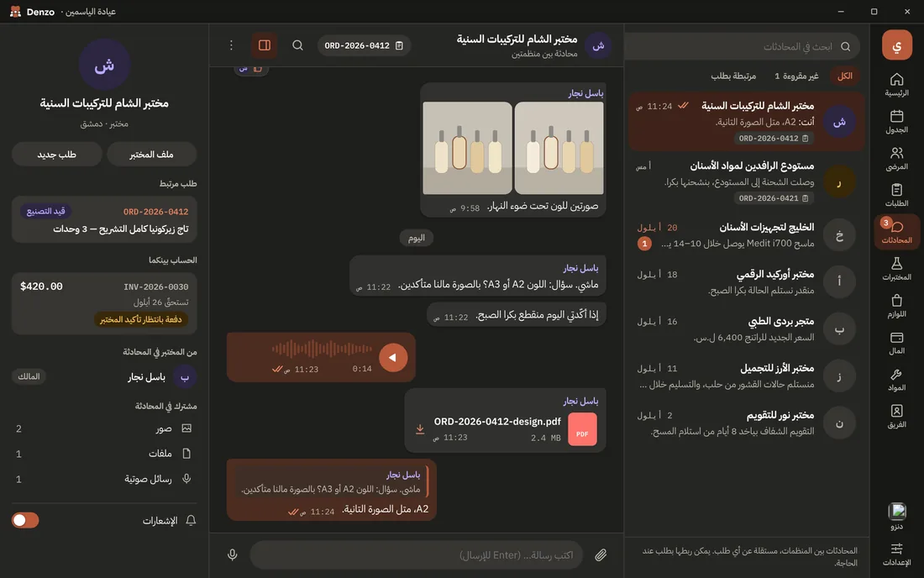
Task: Open the linked order card ORD-2026-0412
Action: (104, 220)
